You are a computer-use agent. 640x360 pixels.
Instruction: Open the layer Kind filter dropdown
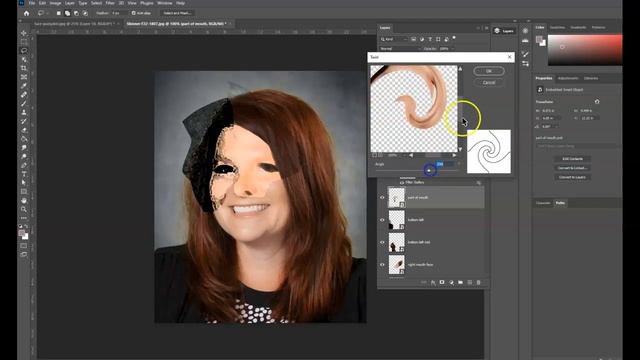[x=394, y=39]
